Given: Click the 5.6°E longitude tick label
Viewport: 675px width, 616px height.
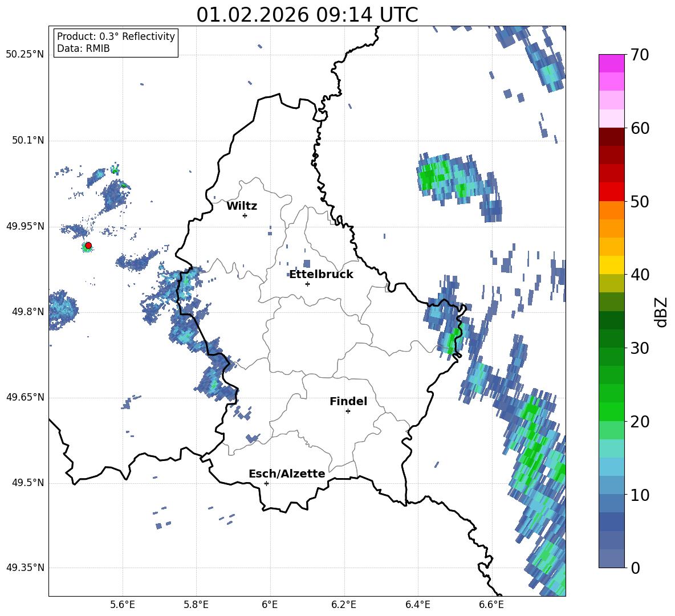Looking at the screenshot, I should click(122, 605).
